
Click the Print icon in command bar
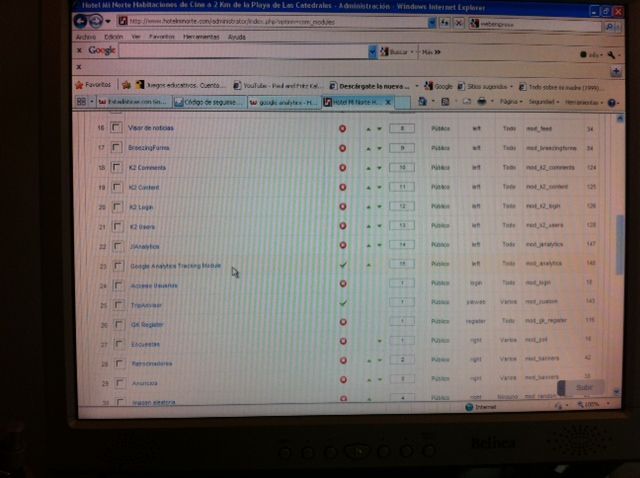[x=482, y=101]
